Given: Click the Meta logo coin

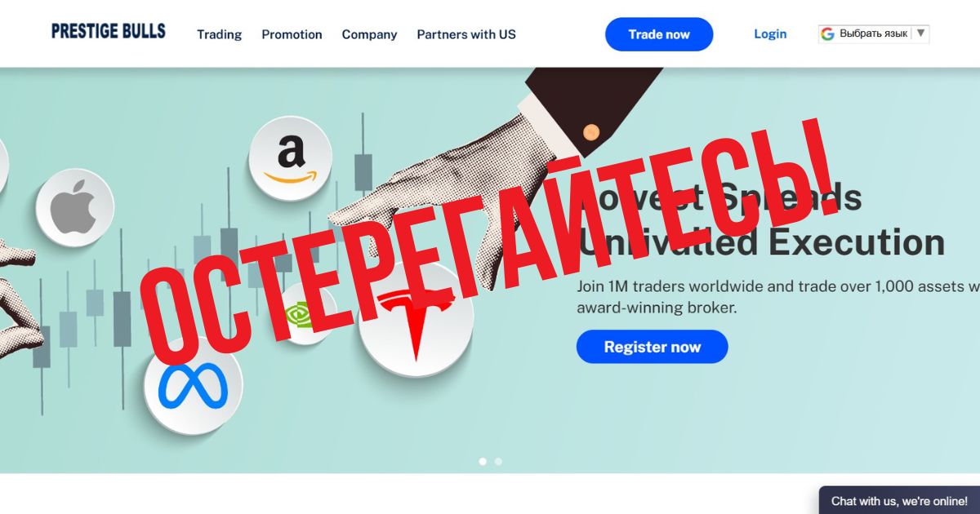Looking at the screenshot, I should point(194,386).
